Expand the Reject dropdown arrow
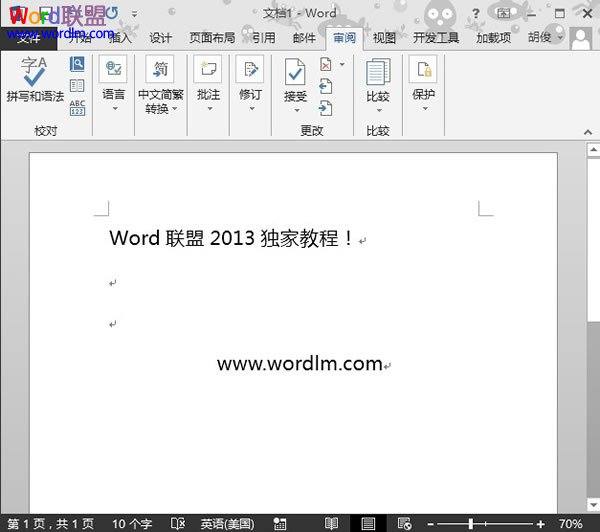The height and width of the screenshot is (532, 600). [342, 64]
